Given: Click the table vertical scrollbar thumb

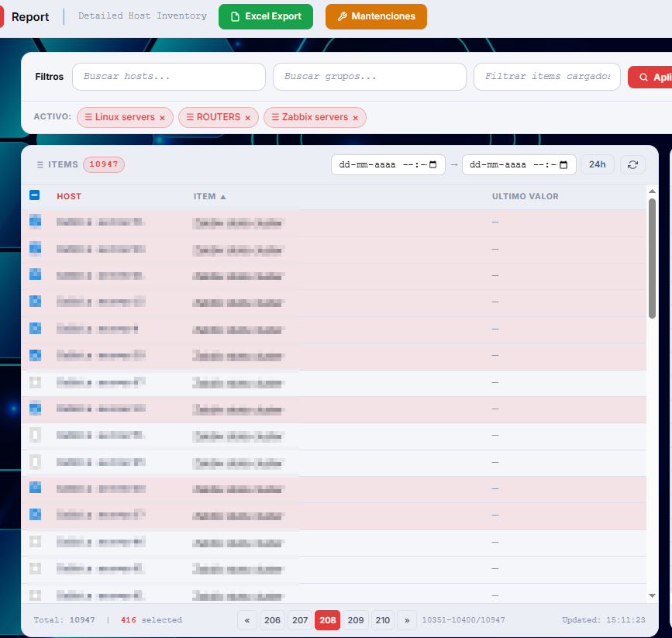Looking at the screenshot, I should (652, 259).
